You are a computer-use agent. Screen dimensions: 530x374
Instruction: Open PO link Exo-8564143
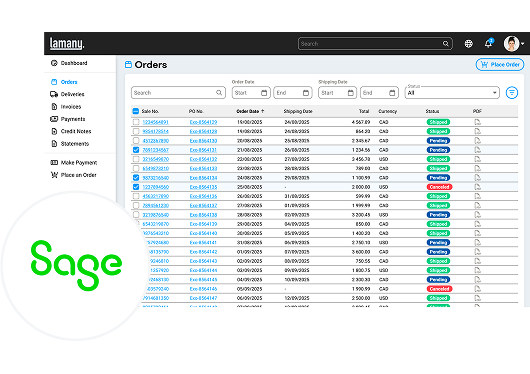[x=203, y=261]
